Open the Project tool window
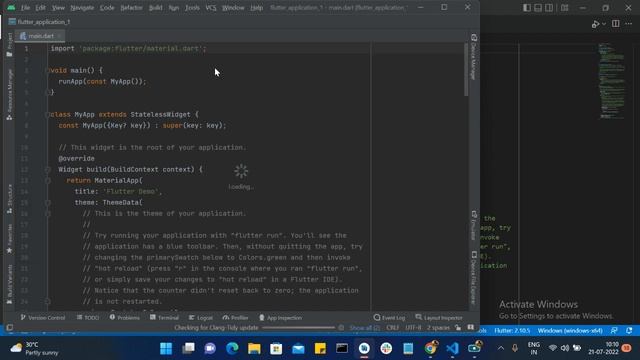 click(9, 44)
